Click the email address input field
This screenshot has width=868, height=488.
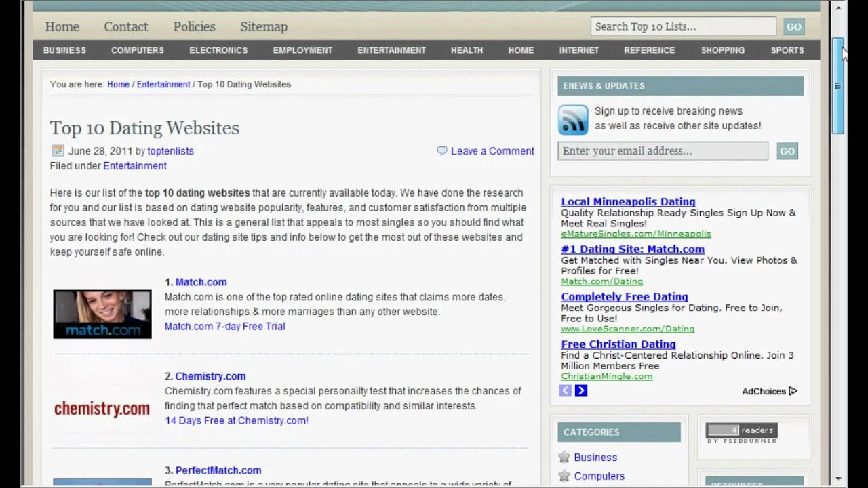[663, 150]
